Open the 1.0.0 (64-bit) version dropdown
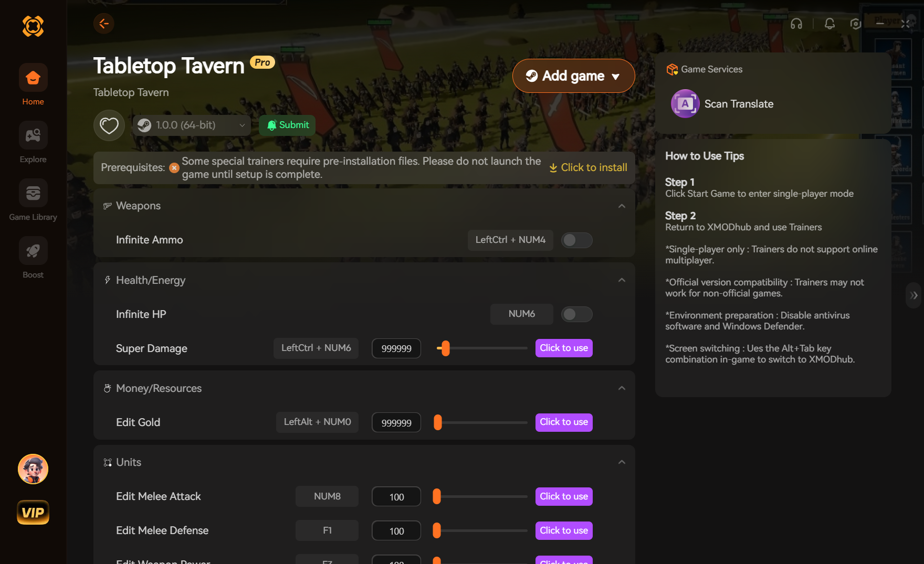This screenshot has height=564, width=924. pyautogui.click(x=192, y=125)
